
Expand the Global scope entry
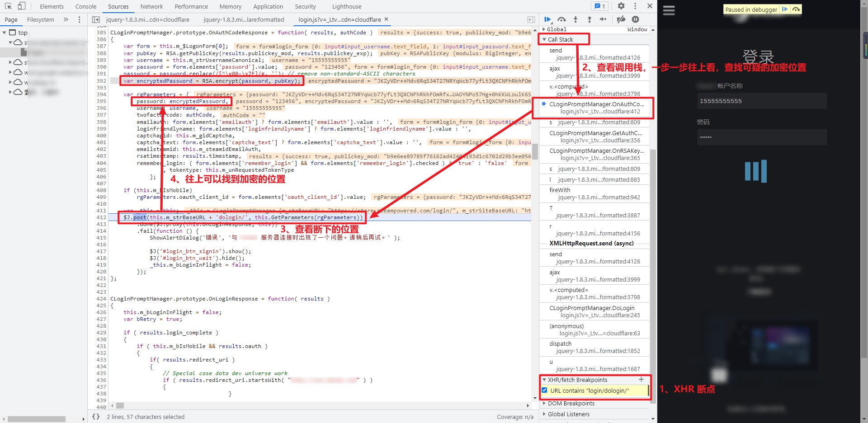click(544, 29)
